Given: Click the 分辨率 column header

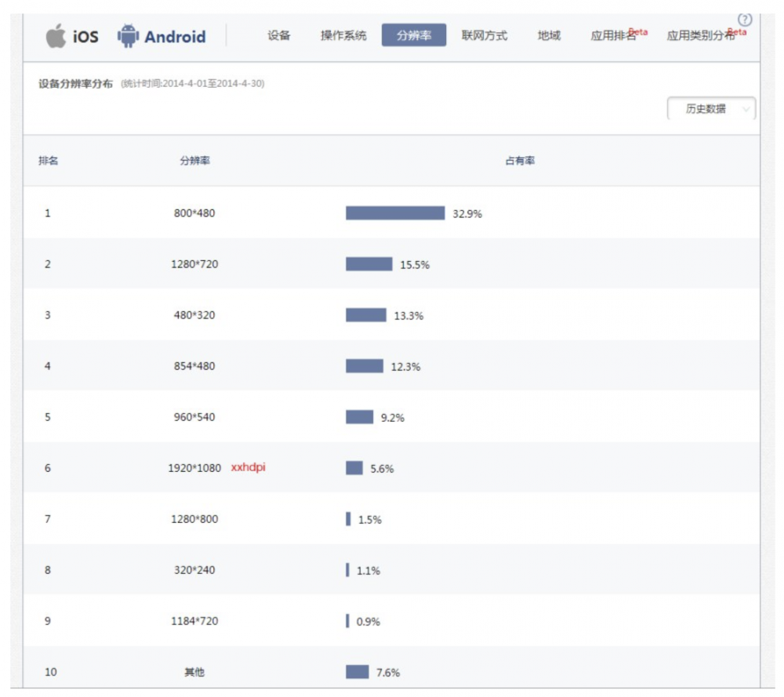Looking at the screenshot, I should point(194,161).
